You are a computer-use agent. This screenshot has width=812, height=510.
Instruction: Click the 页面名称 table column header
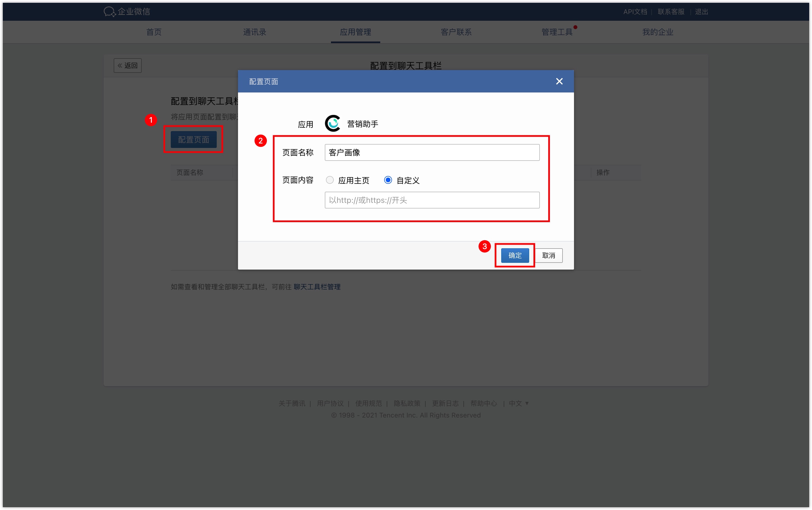190,172
